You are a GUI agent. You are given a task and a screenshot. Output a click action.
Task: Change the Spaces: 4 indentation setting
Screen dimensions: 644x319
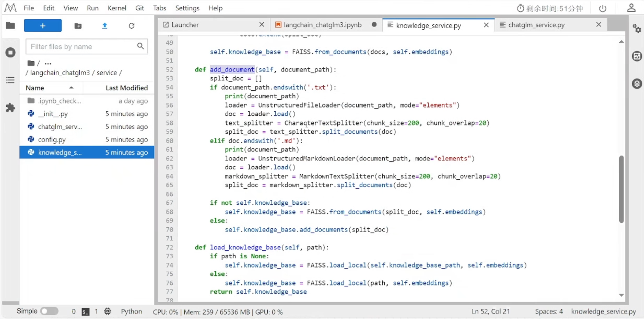point(549,311)
